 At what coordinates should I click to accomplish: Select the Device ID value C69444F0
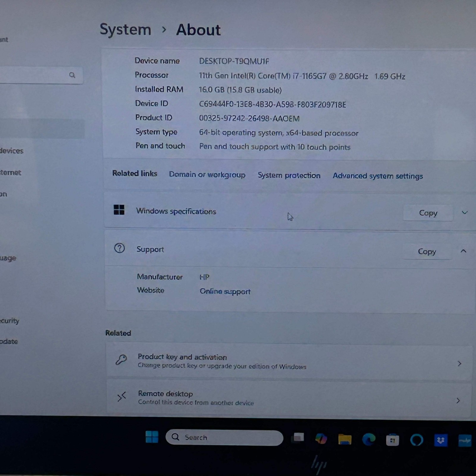pyautogui.click(x=272, y=104)
